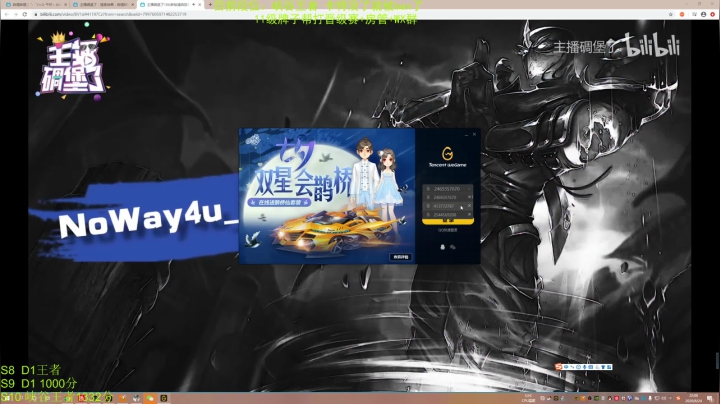Open the notification center in the taskbar
Screen dimensions: 720x404
[710, 398]
